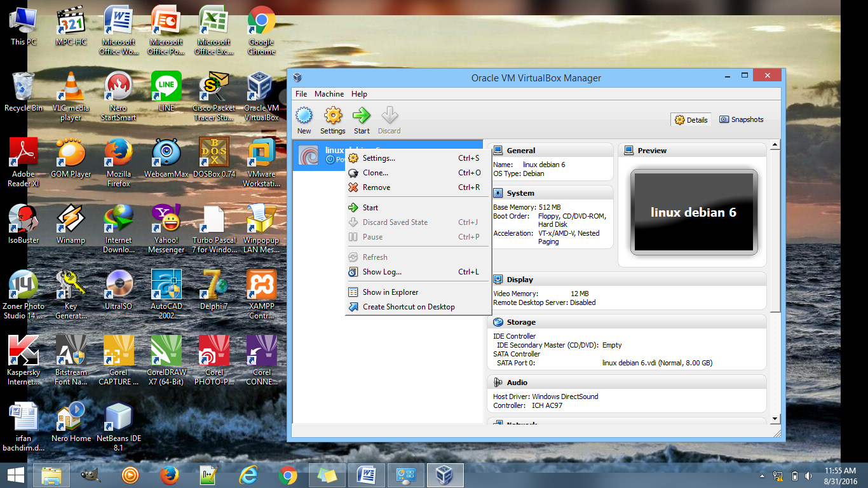
Task: Select the IsoBuster desktop icon
Action: [24, 224]
